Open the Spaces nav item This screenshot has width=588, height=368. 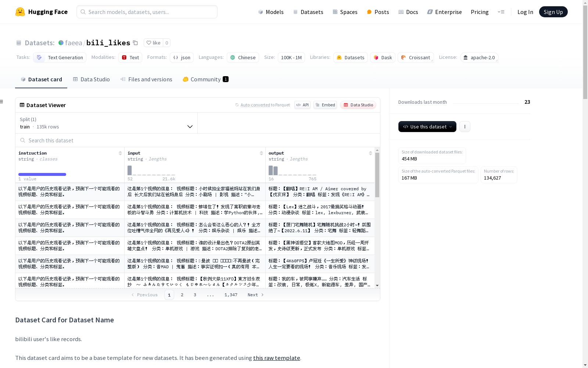pyautogui.click(x=345, y=12)
